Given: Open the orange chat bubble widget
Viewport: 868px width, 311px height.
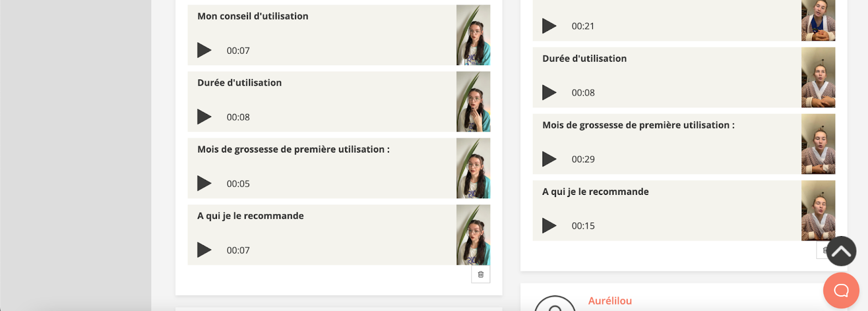Looking at the screenshot, I should tap(841, 290).
